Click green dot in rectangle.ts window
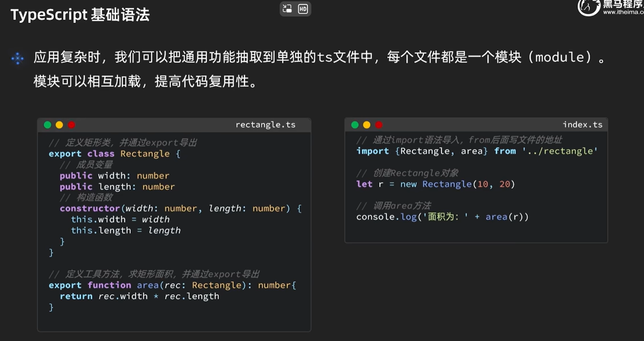This screenshot has height=341, width=644. click(47, 125)
